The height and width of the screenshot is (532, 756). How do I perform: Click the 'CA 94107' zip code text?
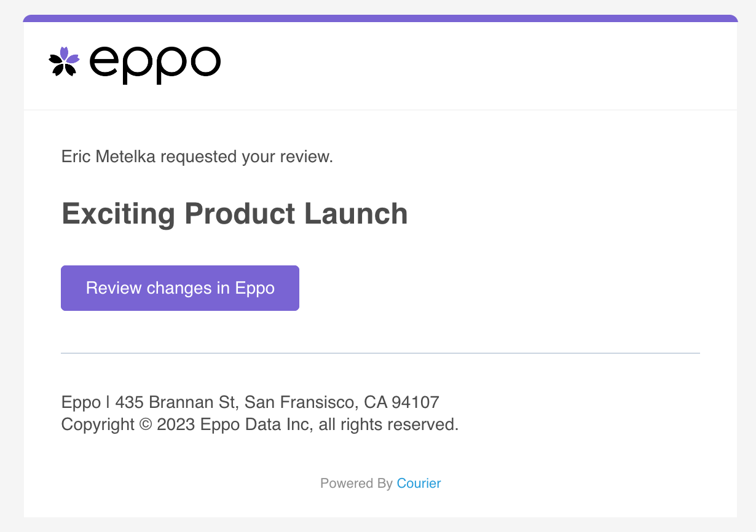click(401, 402)
